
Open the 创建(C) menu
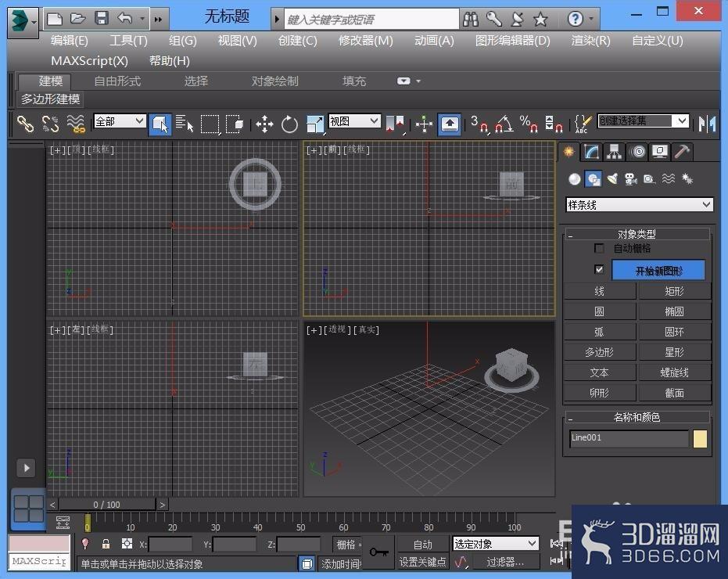coord(297,41)
